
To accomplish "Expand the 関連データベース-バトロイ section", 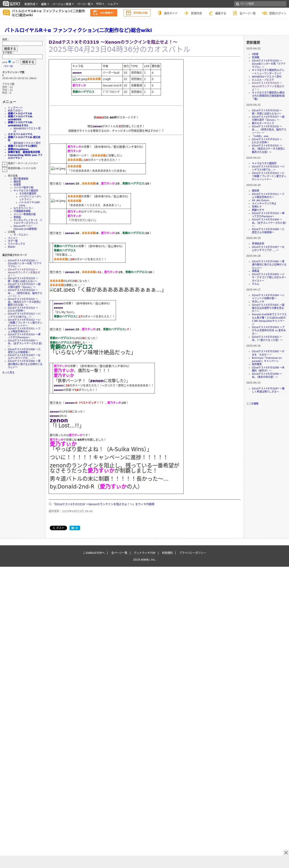I will 5,164.
